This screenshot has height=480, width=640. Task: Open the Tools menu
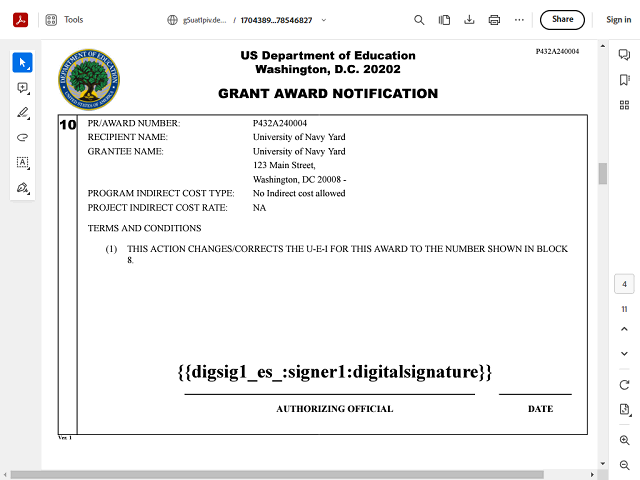(73, 20)
